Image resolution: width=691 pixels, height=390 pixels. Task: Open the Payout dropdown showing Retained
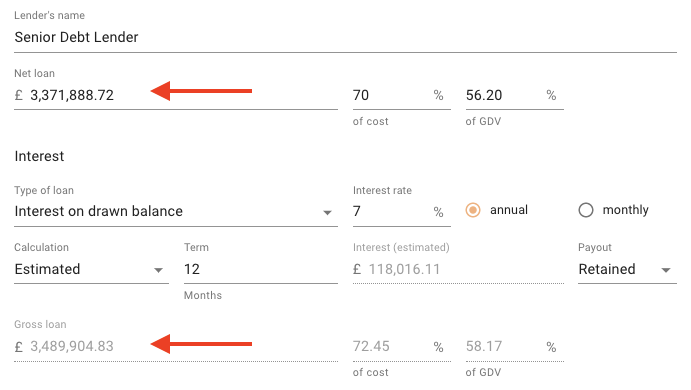click(627, 269)
